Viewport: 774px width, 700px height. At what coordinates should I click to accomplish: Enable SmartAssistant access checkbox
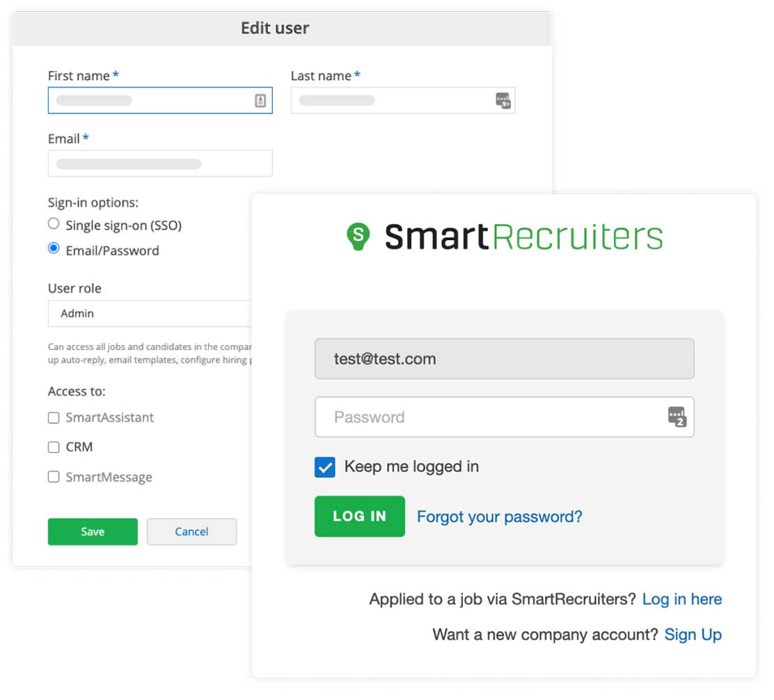54,418
